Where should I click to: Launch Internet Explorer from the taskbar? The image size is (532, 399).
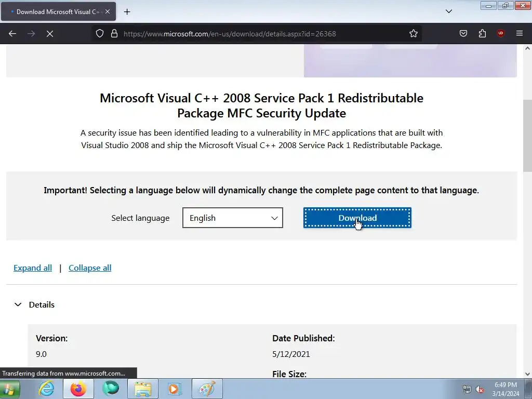click(46, 389)
